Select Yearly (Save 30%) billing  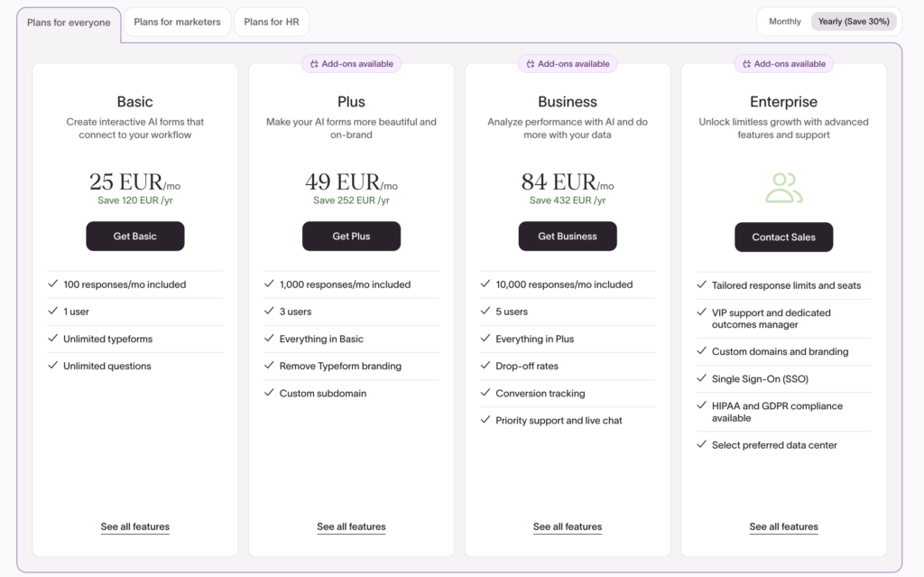[x=853, y=22]
